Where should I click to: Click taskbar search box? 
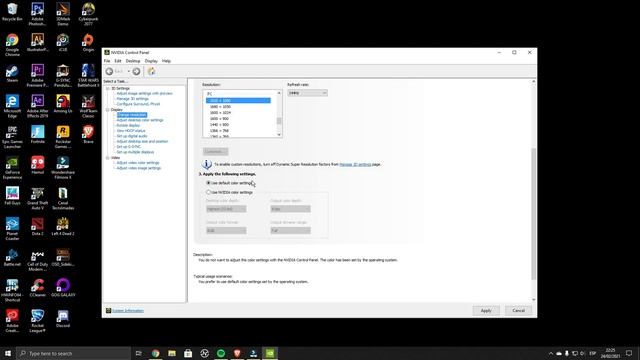[x=73, y=353]
